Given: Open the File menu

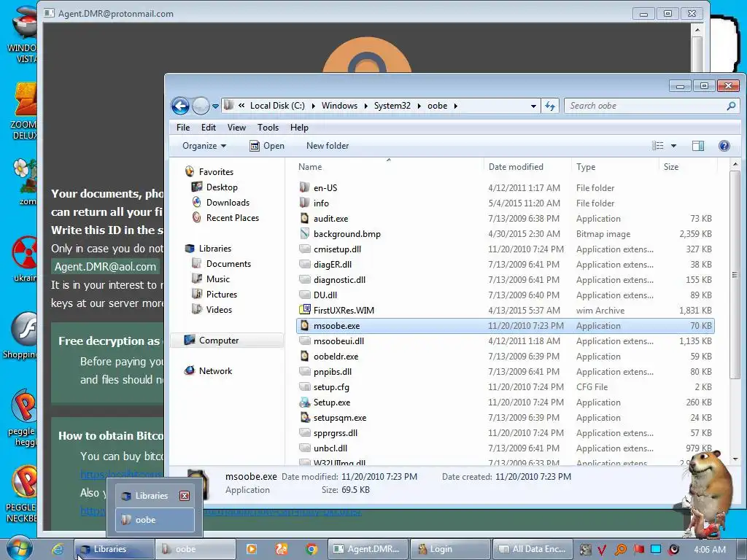Looking at the screenshot, I should (x=183, y=128).
